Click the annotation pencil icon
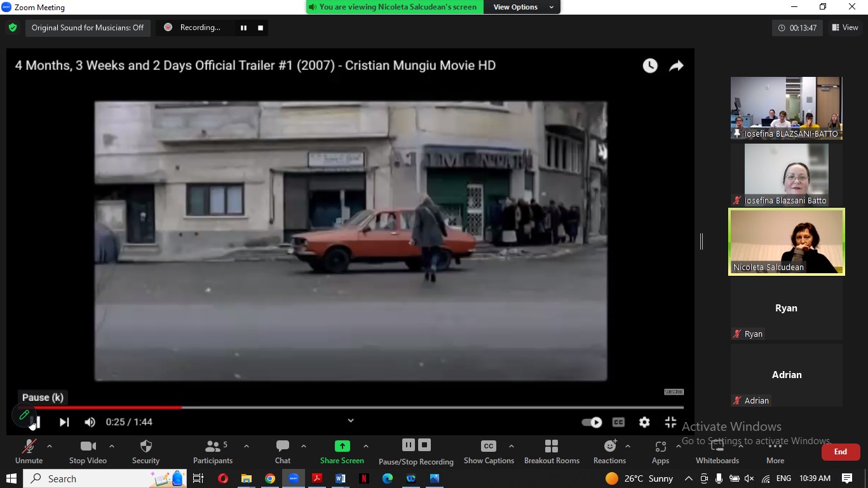 pos(24,415)
